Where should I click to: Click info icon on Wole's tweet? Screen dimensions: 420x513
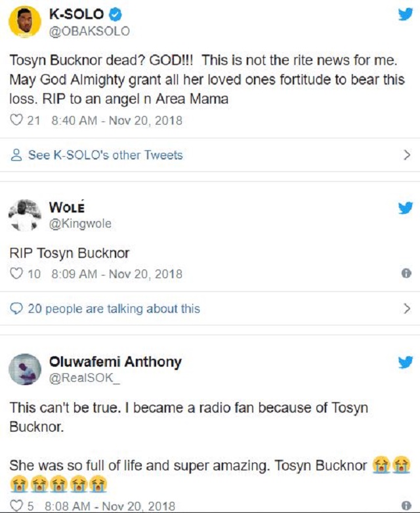point(406,274)
